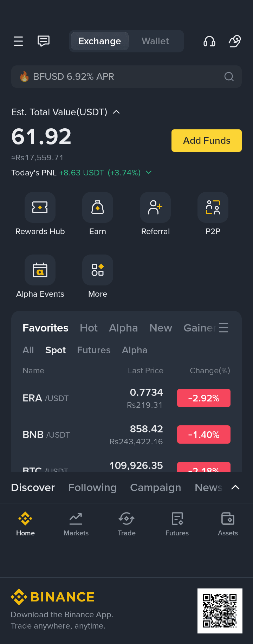Collapse the Est. Total Value chevron
The image size is (253, 644).
(x=116, y=112)
